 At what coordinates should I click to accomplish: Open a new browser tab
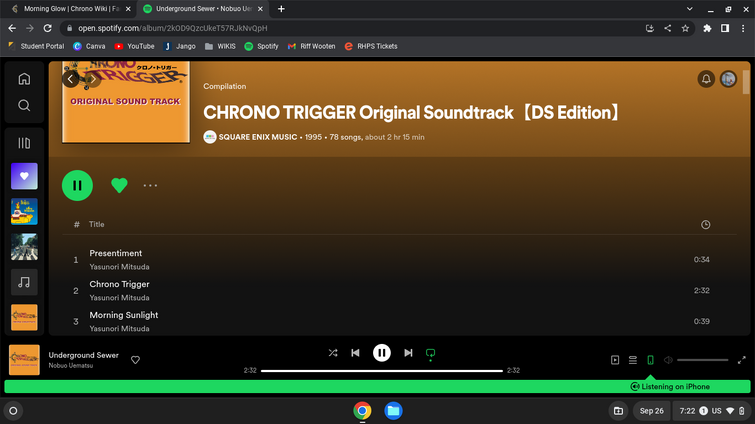point(281,9)
